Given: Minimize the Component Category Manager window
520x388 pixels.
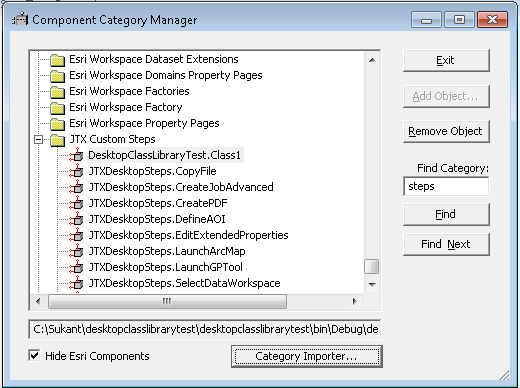Looking at the screenshot, I should coord(426,20).
